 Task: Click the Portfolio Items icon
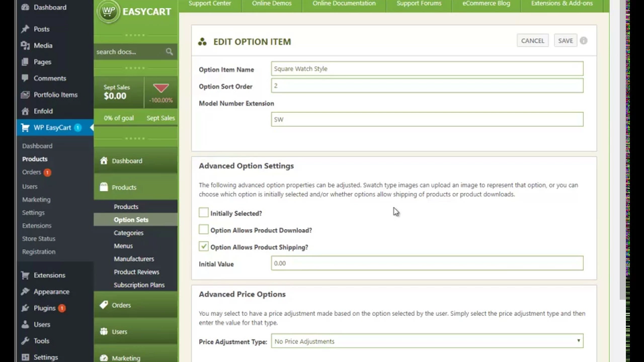click(x=25, y=95)
